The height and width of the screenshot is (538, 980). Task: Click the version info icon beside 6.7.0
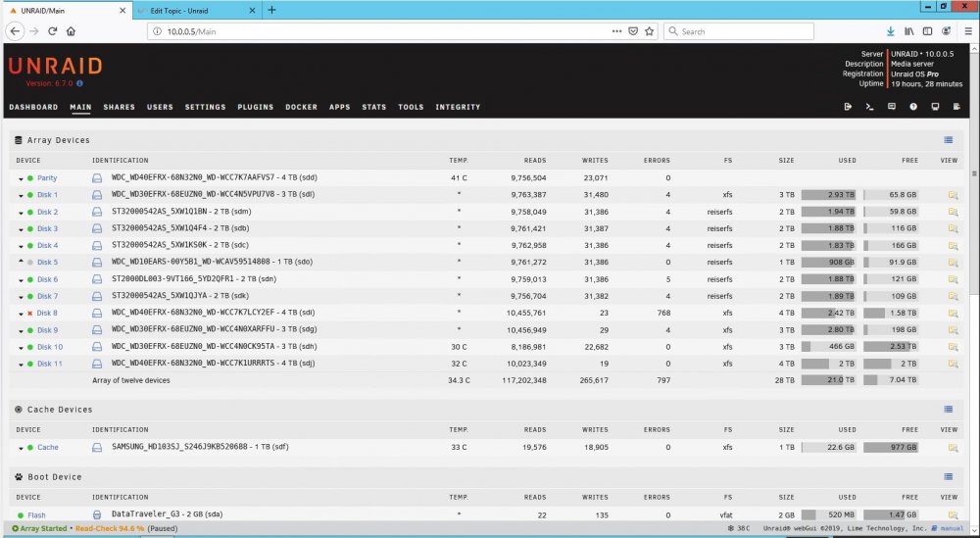tap(80, 83)
